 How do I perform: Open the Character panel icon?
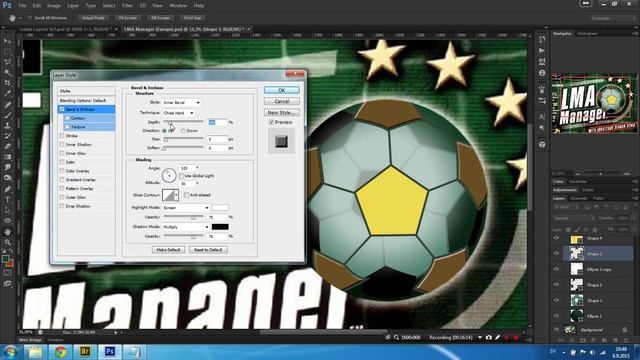pyautogui.click(x=542, y=117)
